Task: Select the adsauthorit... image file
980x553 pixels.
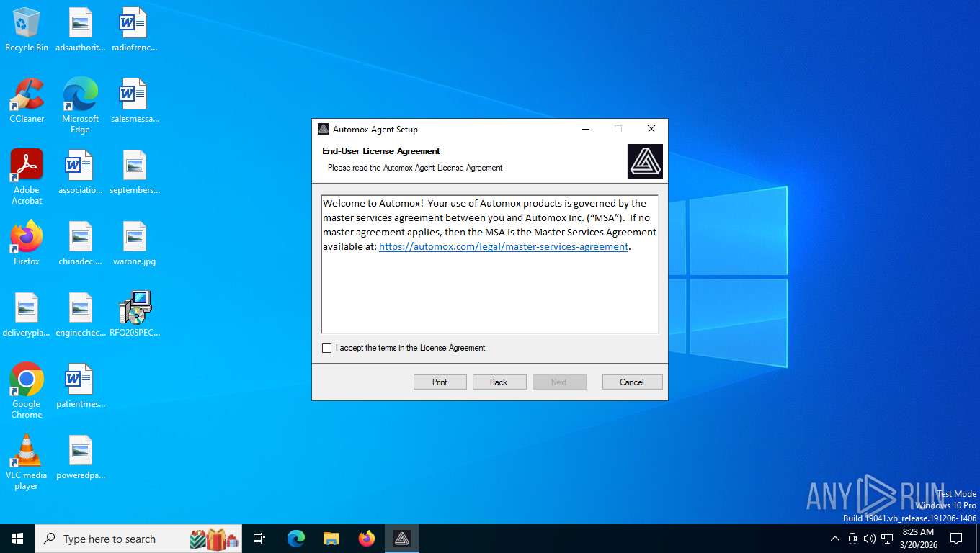Action: (80, 30)
